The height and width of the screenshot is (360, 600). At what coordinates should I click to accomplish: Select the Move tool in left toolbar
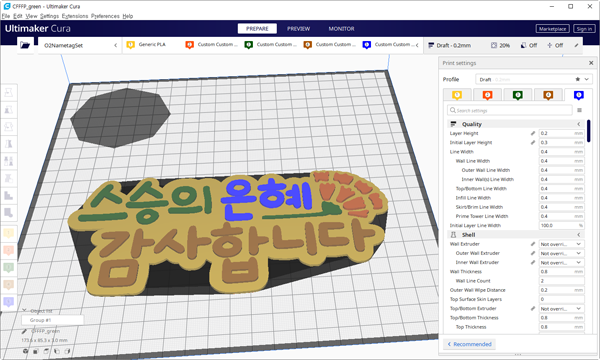pos(9,93)
